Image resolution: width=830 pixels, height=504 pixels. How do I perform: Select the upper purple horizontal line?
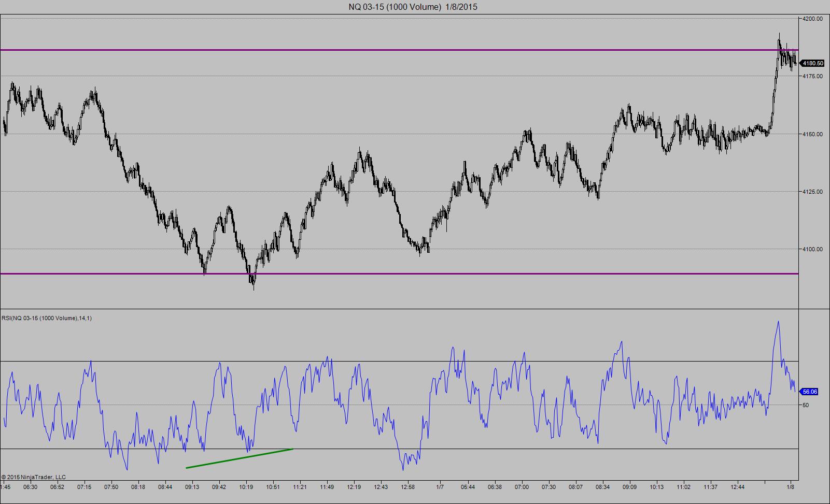(399, 50)
